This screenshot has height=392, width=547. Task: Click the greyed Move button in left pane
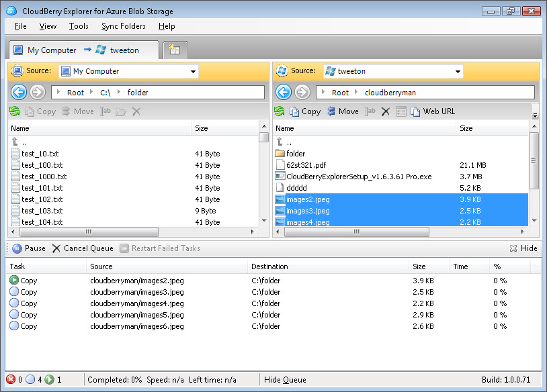[78, 111]
